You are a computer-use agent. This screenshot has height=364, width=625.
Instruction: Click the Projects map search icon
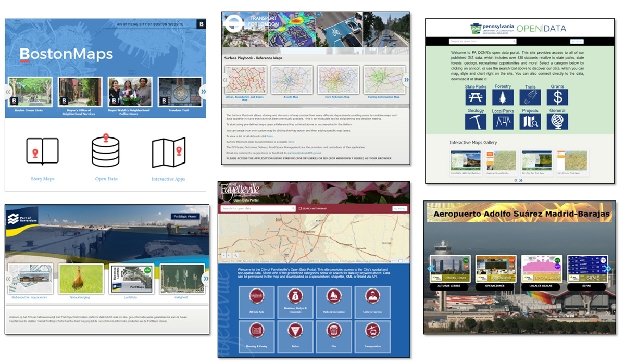point(530,121)
